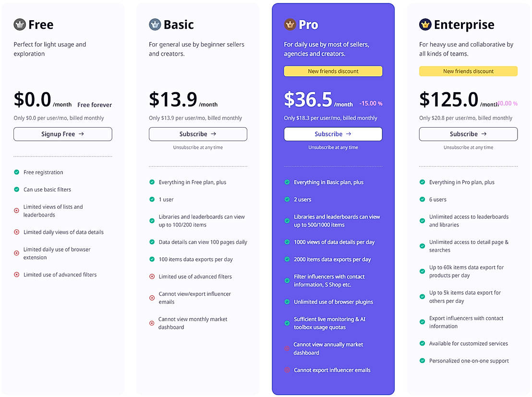Viewport: 532px width, 397px height.
Task: Click red X beside Cannot export influencer emails
Action: click(287, 370)
